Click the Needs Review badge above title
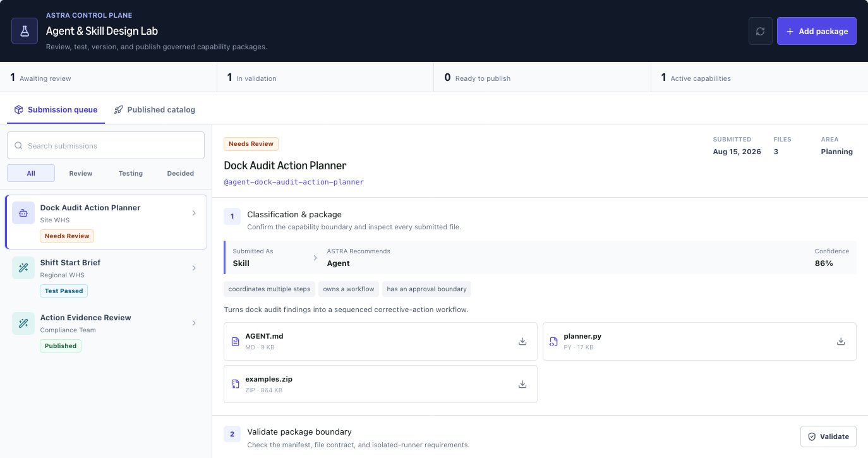868x458 pixels. (x=251, y=144)
